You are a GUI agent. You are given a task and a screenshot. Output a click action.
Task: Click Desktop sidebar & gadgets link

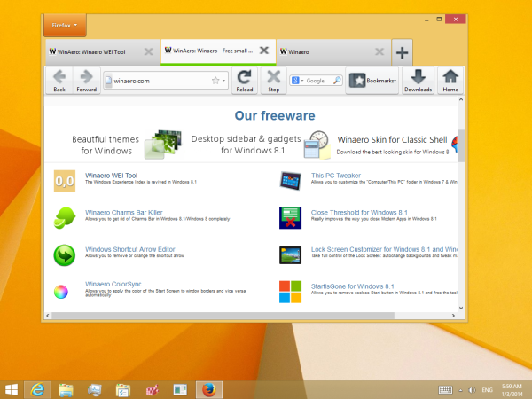click(246, 145)
